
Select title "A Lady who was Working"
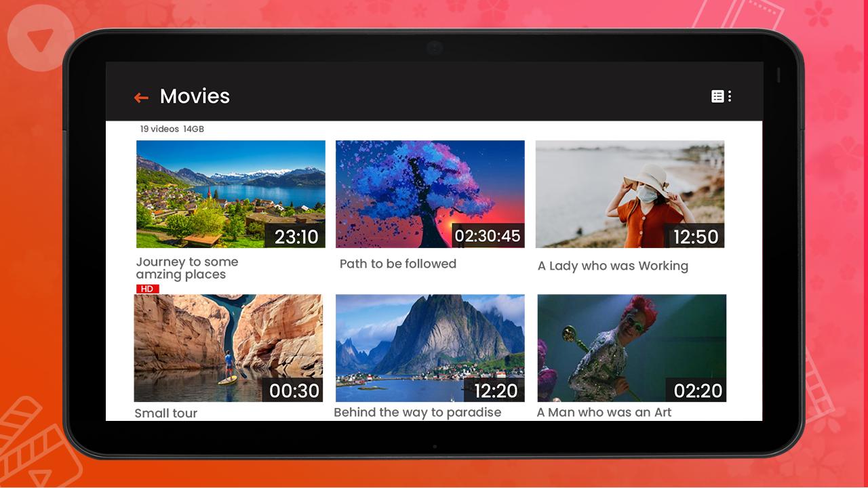coord(613,266)
